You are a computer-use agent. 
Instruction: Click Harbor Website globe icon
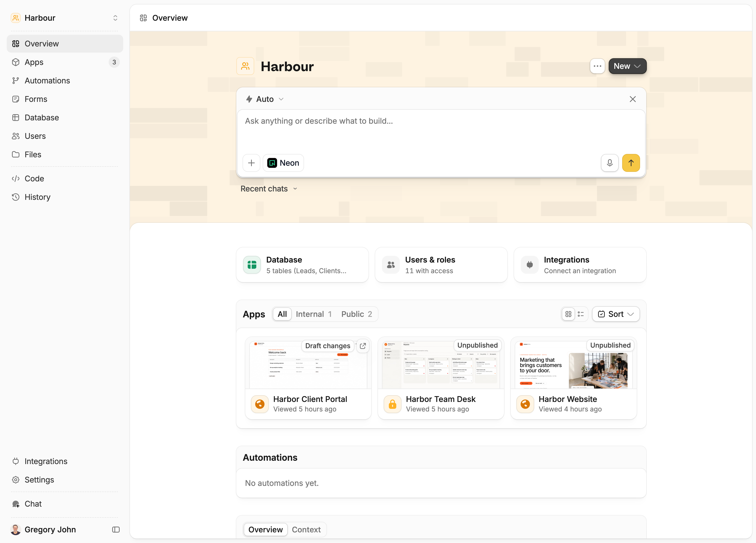tap(525, 404)
